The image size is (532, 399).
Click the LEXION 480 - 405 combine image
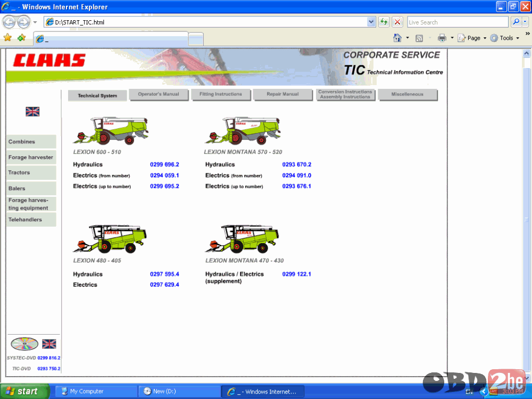click(110, 239)
